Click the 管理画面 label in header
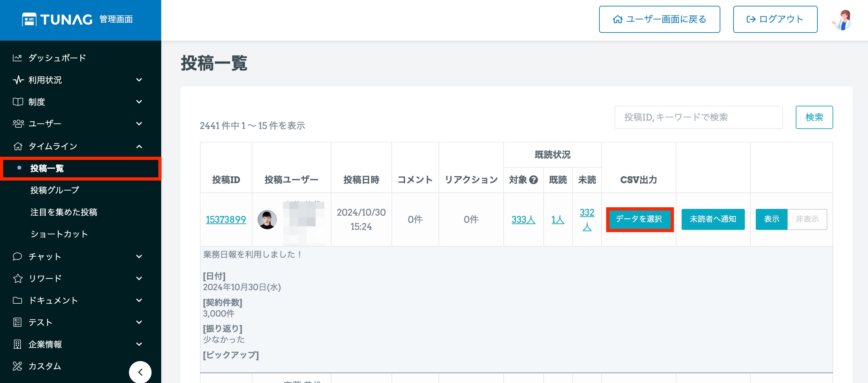The height and width of the screenshot is (383, 868). pos(116,20)
